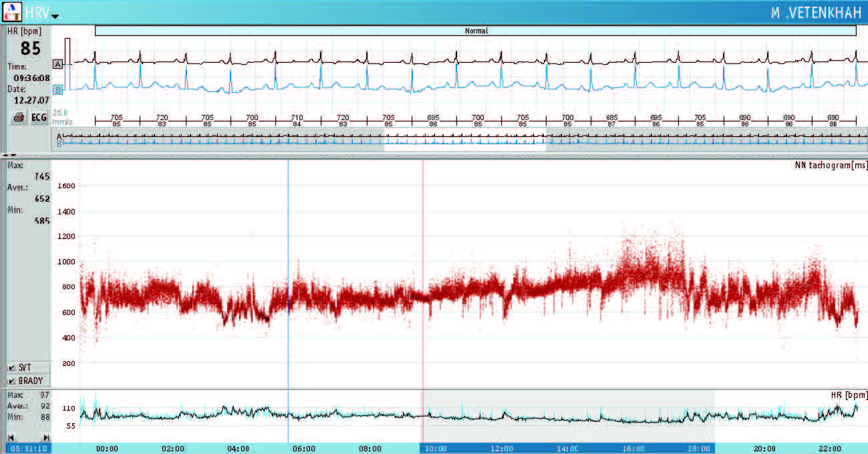Click the small collapse arrows on panel divider
Image resolution: width=868 pixels, height=454 pixels.
pos(10,155)
